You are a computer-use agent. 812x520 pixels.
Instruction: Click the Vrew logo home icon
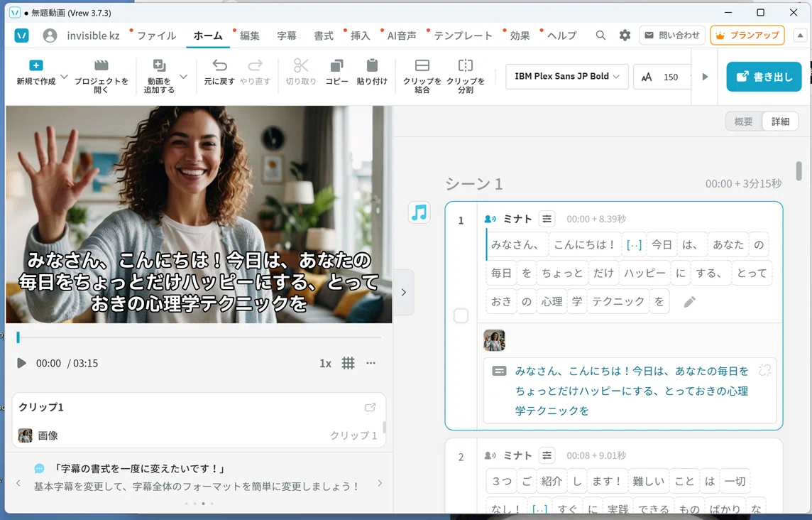[x=21, y=36]
